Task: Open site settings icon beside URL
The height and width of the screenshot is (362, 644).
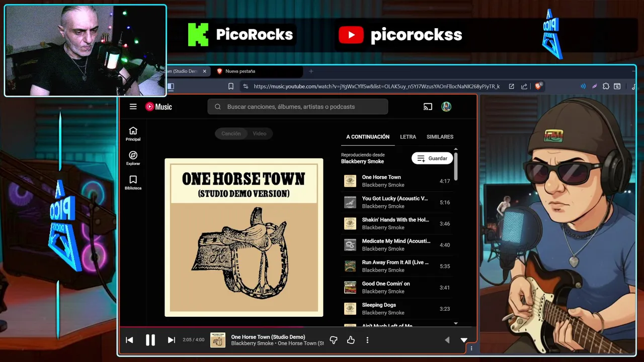Action: pos(246,86)
